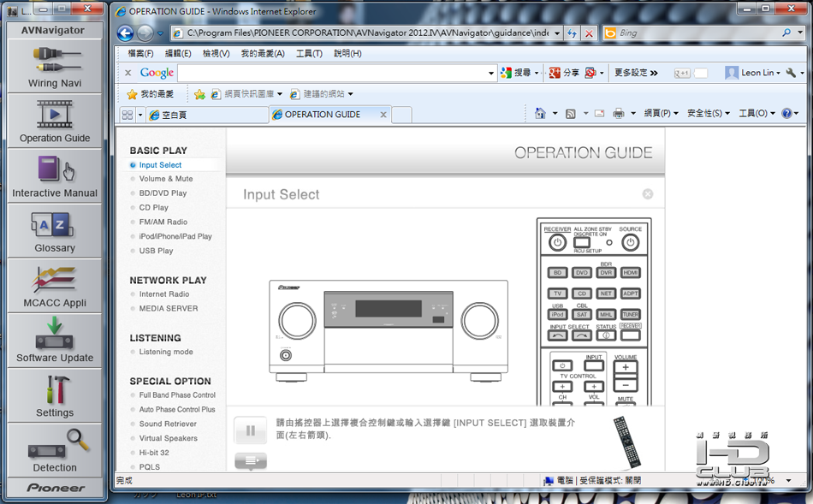Click the IE Home icon

point(540,113)
